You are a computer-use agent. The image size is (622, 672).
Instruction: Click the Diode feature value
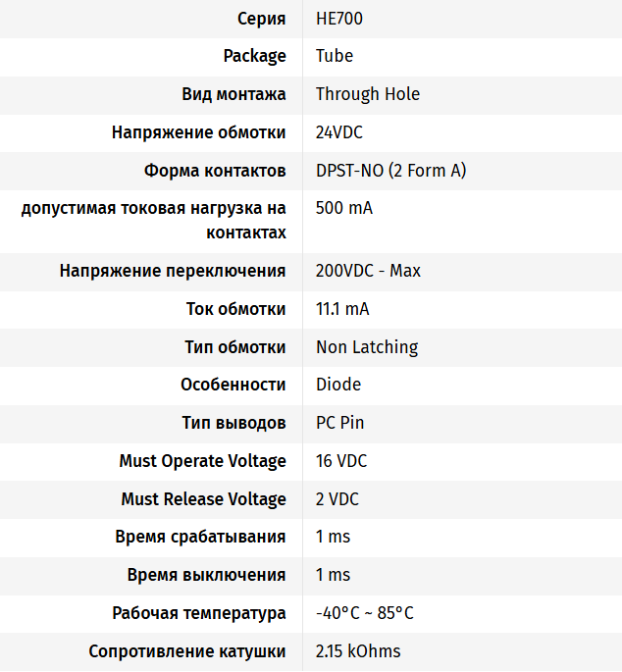pyautogui.click(x=338, y=385)
